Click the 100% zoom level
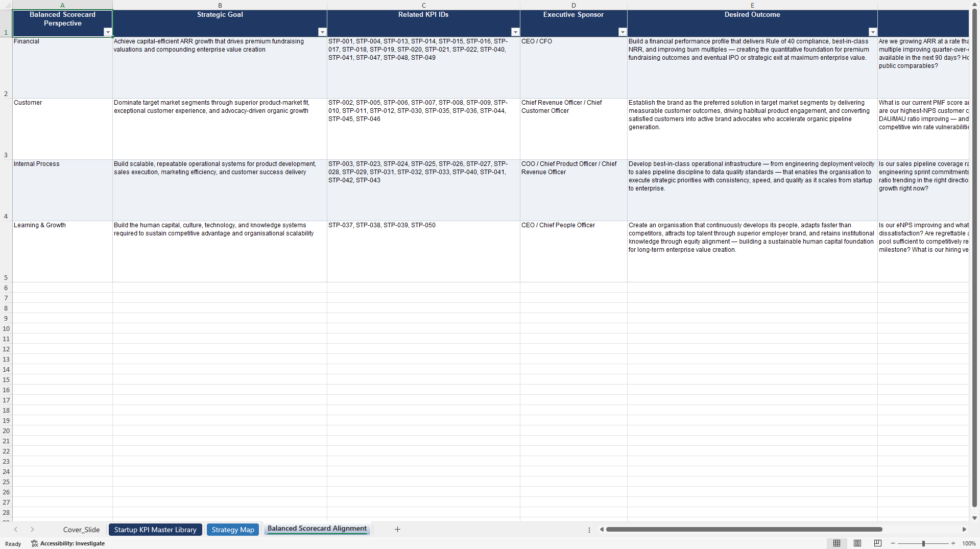The height and width of the screenshot is (549, 980). [969, 543]
